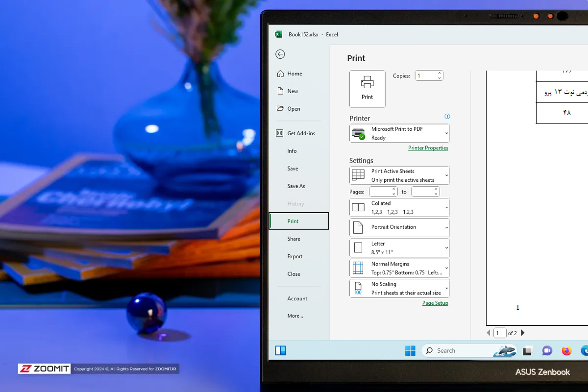
Task: Open Firefox from the taskbar
Action: 566,351
